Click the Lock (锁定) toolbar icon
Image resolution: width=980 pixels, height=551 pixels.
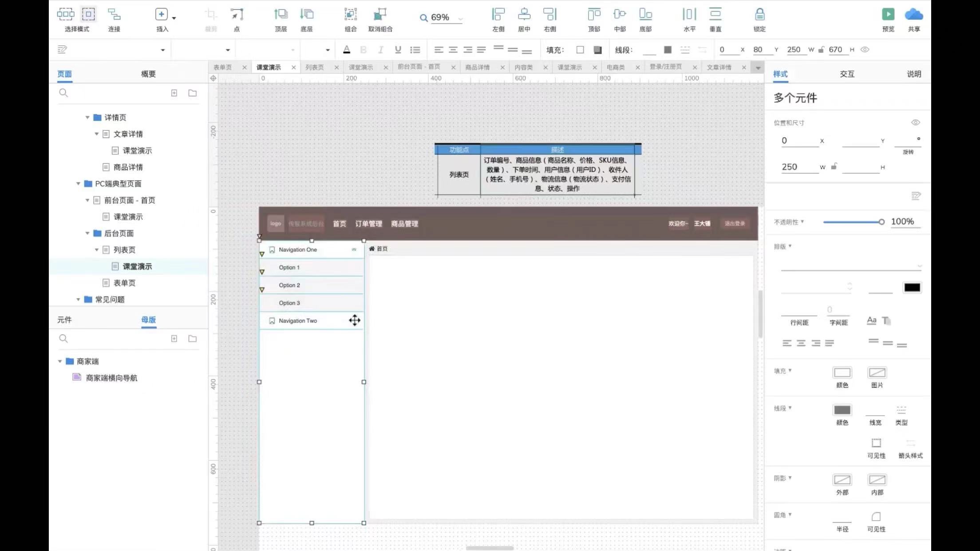pyautogui.click(x=759, y=15)
